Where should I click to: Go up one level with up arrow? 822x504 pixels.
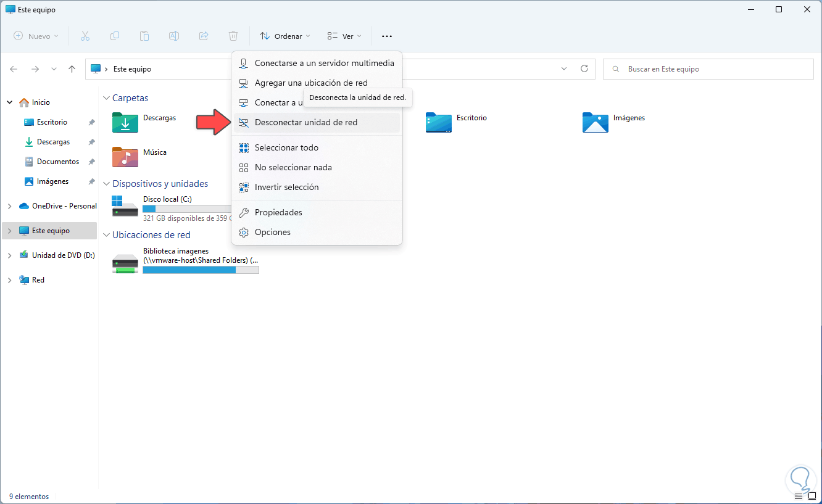72,69
